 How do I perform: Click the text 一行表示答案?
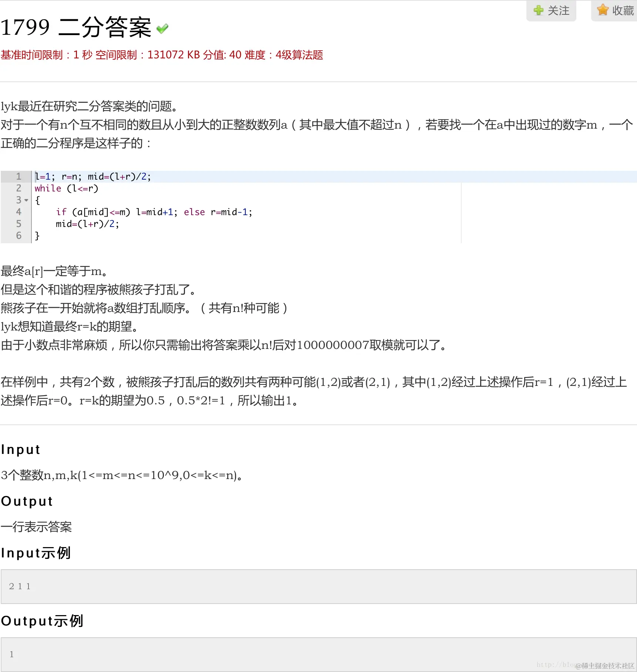point(36,527)
